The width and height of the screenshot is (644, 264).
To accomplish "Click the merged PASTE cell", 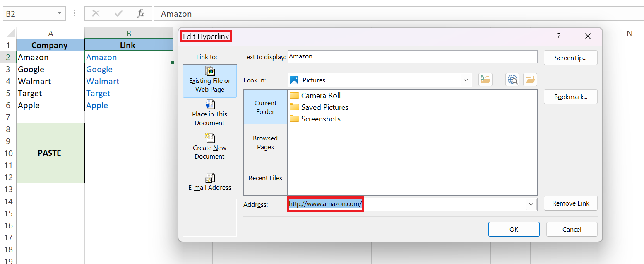I will (x=50, y=153).
